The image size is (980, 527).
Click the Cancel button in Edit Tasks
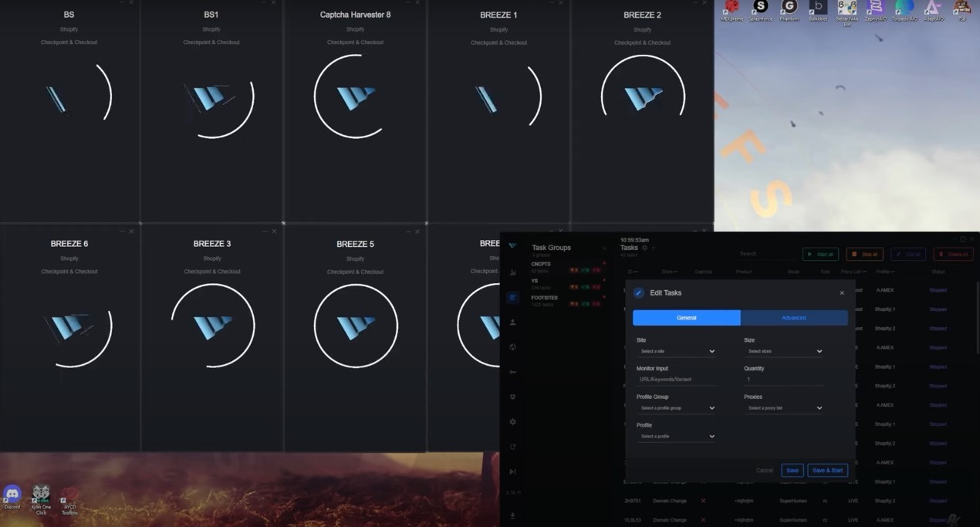765,471
